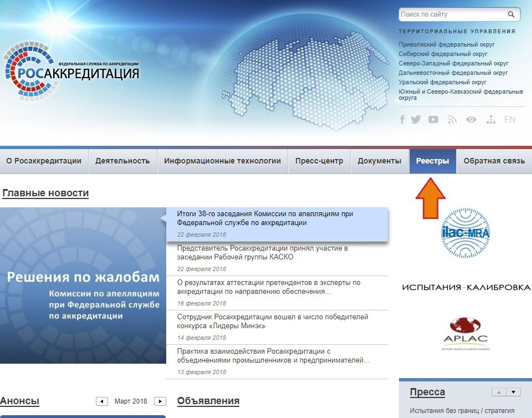532x418 pixels.
Task: Open news about Рабочей группы КАСКО
Action: pos(277,258)
